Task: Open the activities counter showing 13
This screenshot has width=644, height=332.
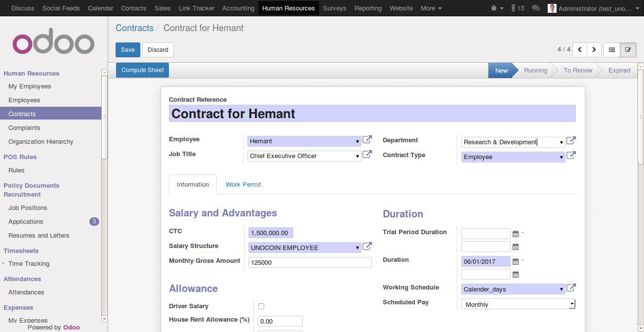Action: tap(518, 8)
